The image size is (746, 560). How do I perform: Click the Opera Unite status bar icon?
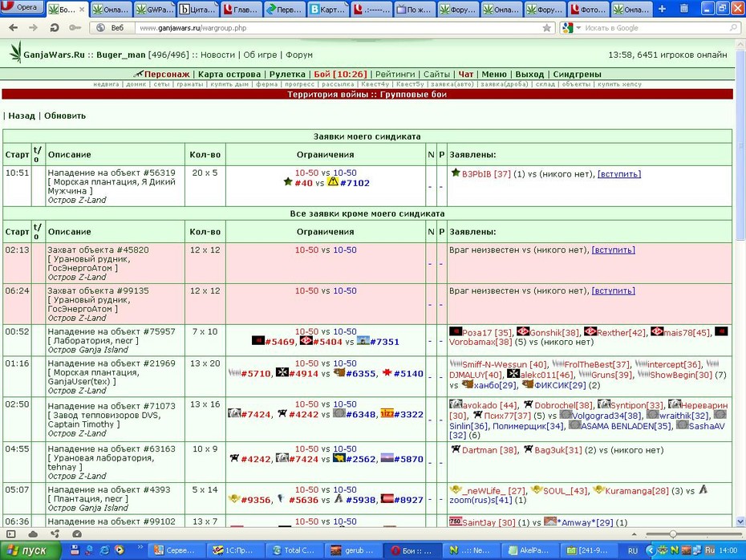pos(55,534)
